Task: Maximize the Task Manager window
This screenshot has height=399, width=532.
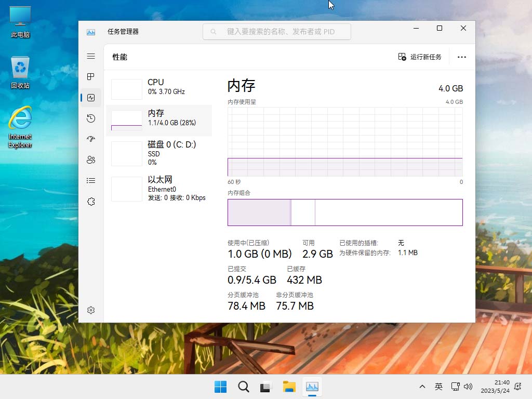Action: coord(440,28)
